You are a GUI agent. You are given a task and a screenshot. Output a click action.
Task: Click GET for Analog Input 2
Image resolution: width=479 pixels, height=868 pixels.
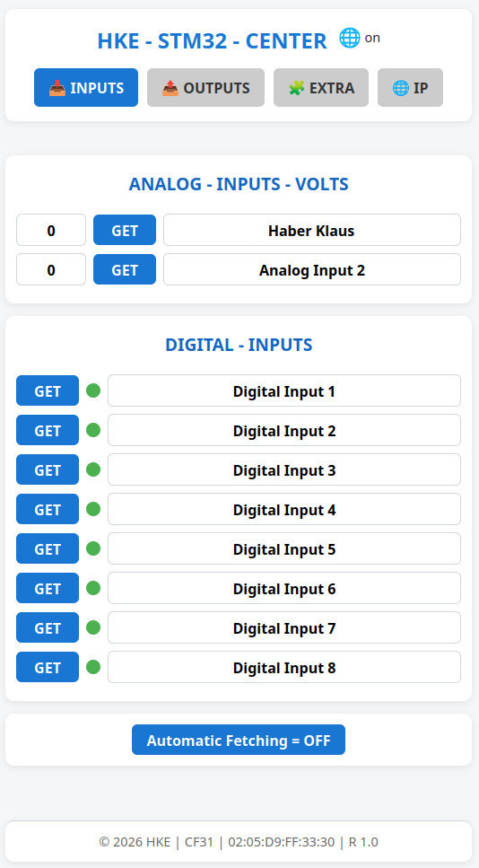(125, 269)
